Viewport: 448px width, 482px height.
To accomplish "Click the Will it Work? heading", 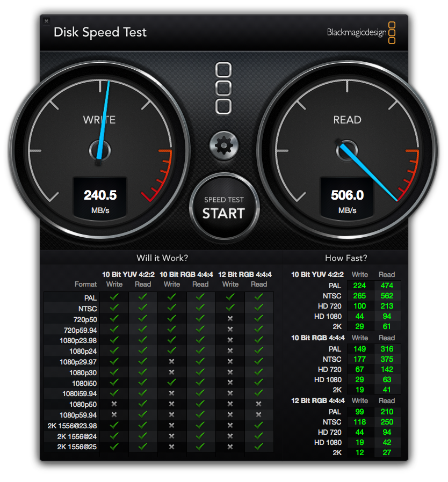I will click(162, 258).
